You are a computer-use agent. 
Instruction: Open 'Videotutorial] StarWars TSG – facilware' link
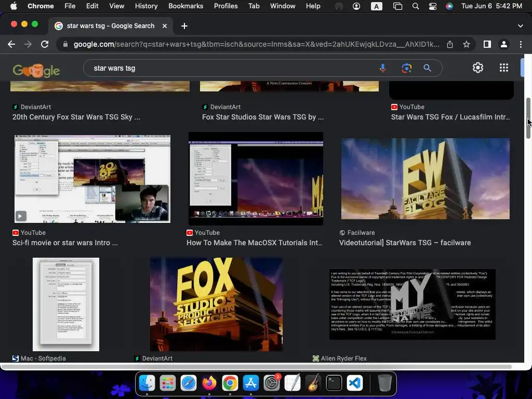(405, 243)
